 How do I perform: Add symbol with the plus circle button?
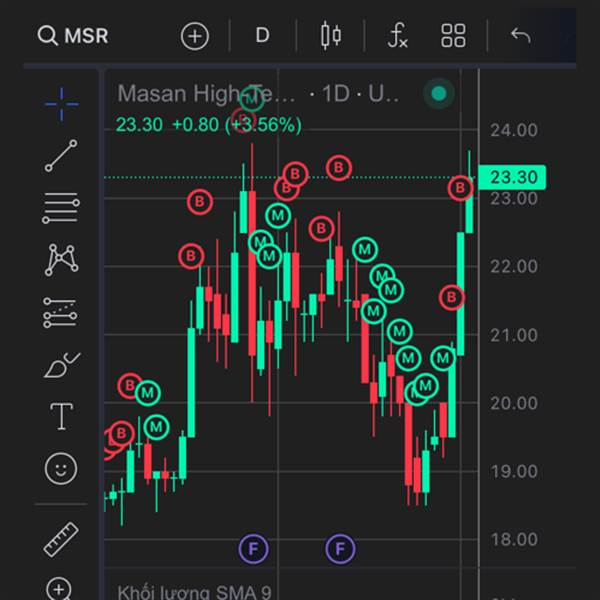pos(195,36)
